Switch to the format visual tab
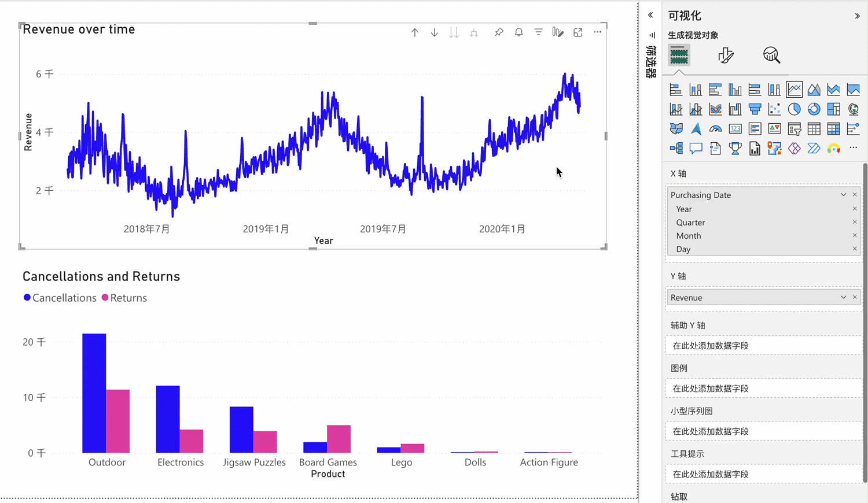 (x=725, y=56)
